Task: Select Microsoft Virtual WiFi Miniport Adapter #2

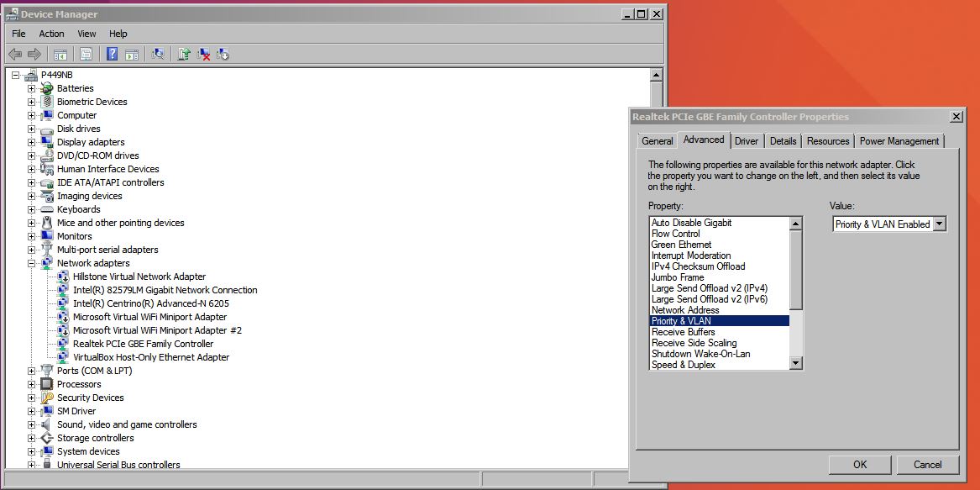Action: [158, 330]
